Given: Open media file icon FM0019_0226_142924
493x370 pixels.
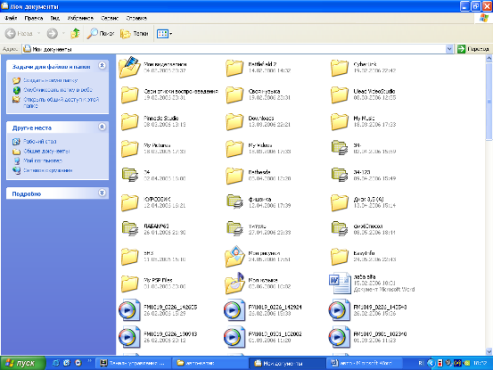Looking at the screenshot, I should [234, 310].
